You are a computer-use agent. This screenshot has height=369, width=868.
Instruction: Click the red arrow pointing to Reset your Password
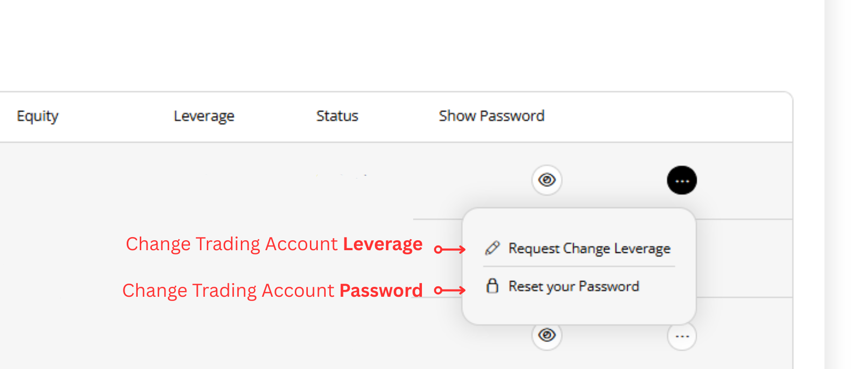point(450,290)
